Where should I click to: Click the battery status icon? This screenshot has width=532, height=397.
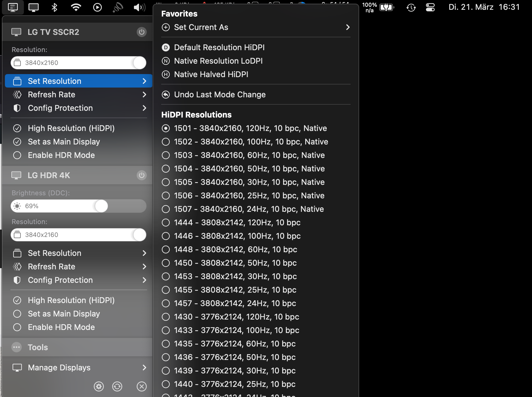[387, 7]
